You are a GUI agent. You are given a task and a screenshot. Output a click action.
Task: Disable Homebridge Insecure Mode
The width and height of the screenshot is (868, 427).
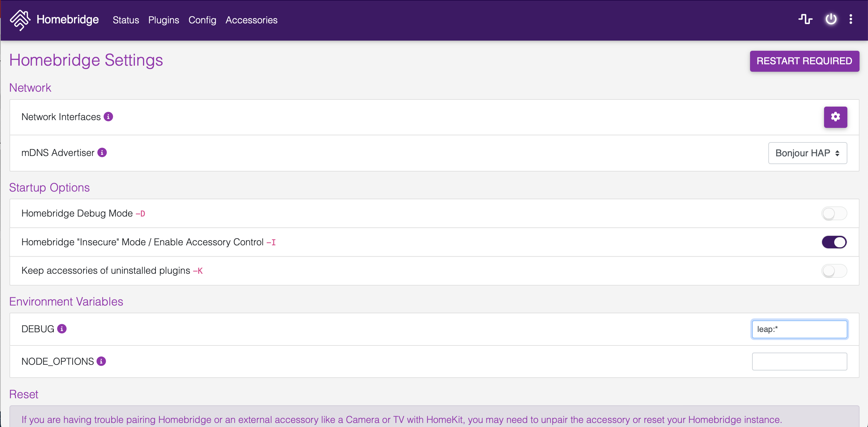tap(834, 242)
